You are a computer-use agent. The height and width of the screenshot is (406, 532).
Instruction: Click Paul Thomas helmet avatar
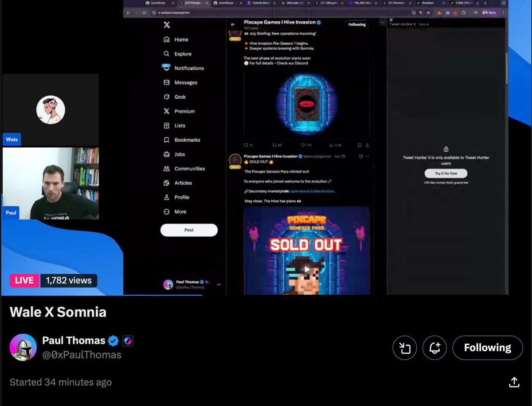coord(23,347)
